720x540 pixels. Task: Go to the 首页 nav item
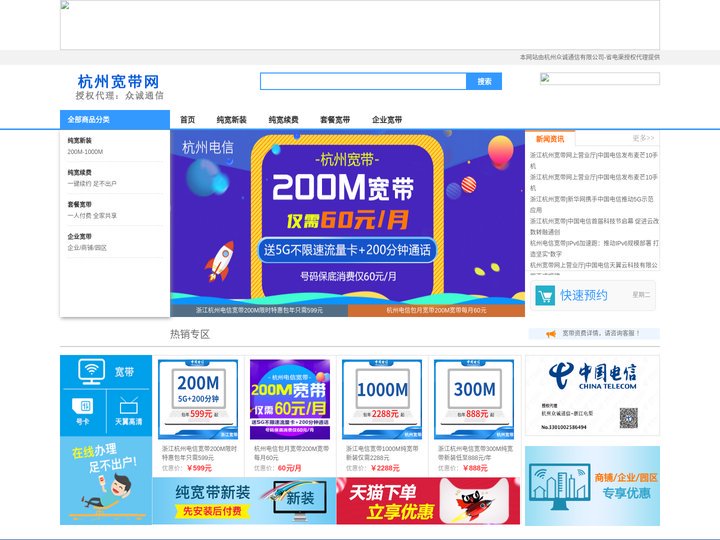187,120
